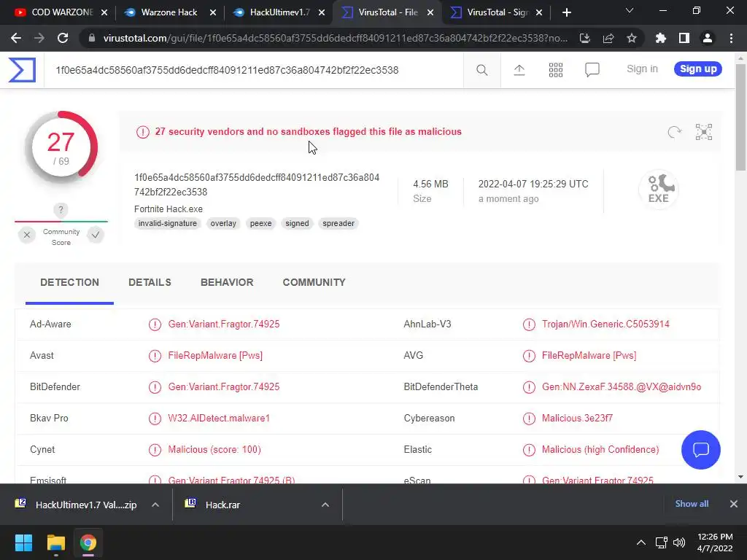This screenshot has height=560, width=747.
Task: Click the search magnifier icon
Action: [x=481, y=70]
